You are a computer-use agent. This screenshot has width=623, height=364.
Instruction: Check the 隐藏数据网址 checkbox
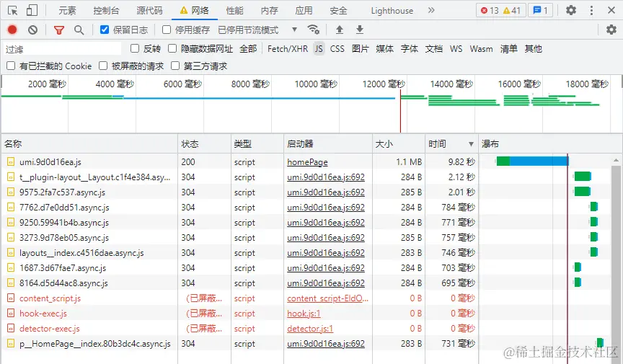tap(172, 48)
